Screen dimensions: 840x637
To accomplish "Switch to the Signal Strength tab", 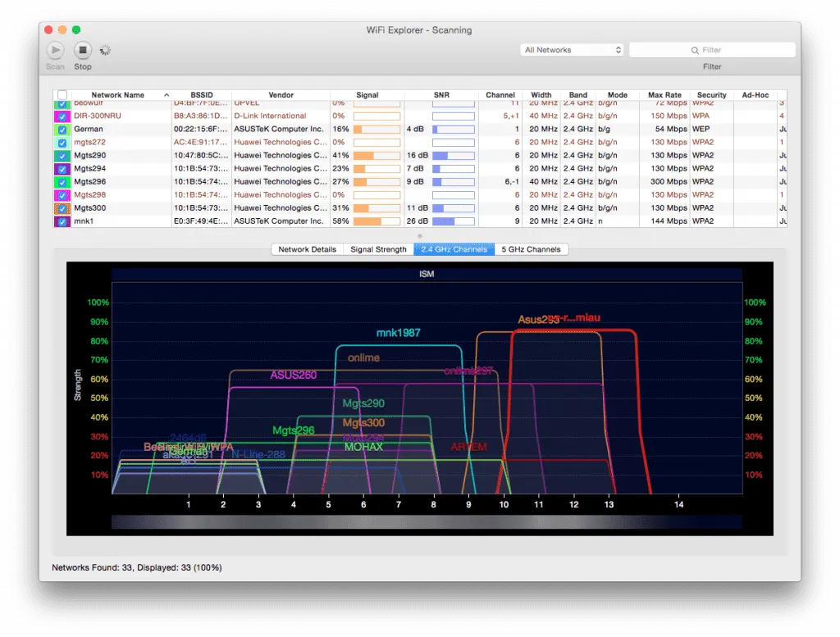I will [378, 249].
